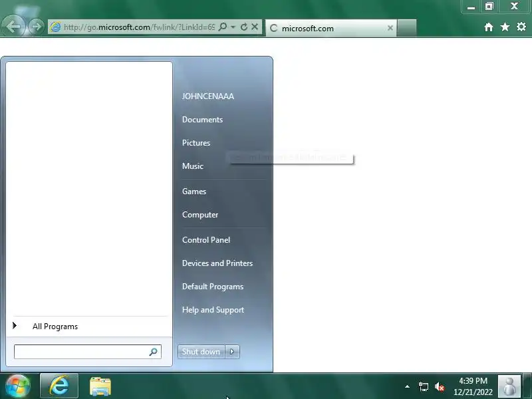The image size is (532, 399).
Task: Open Music from Start menu
Action: pyautogui.click(x=193, y=166)
